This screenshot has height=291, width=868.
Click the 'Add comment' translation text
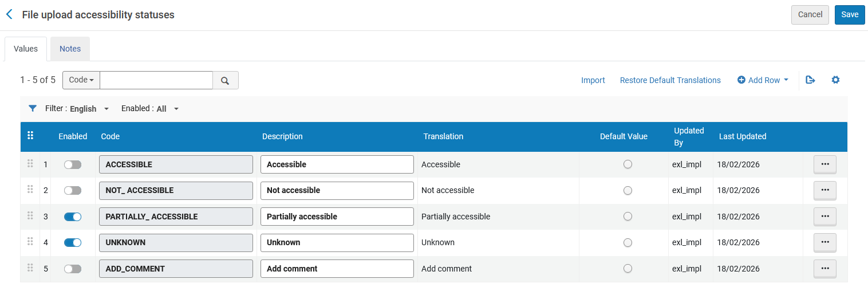coord(447,269)
